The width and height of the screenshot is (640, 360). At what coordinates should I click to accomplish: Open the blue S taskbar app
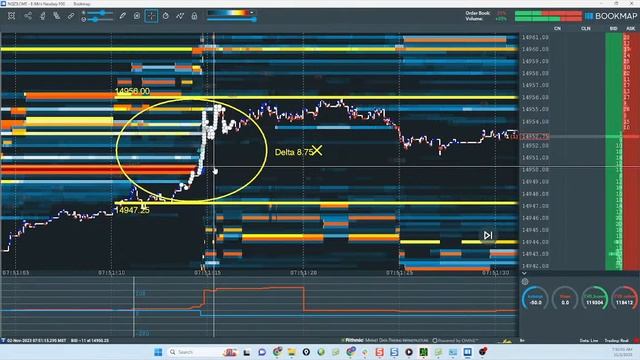pyautogui.click(x=394, y=352)
